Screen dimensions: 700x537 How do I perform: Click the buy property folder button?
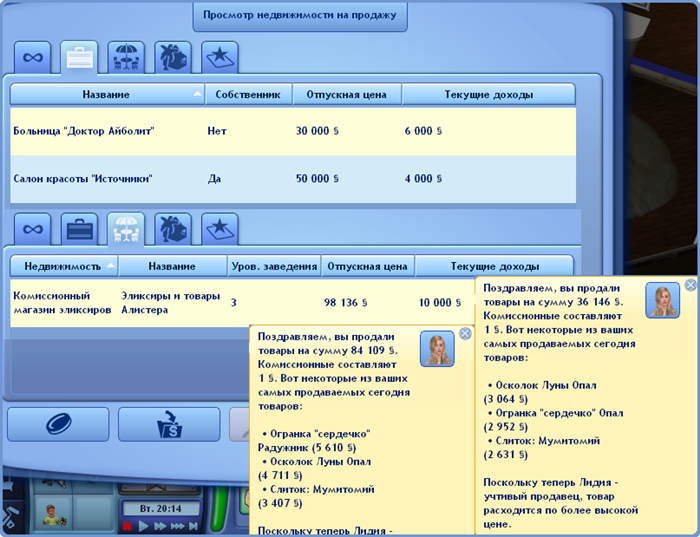[x=169, y=424]
